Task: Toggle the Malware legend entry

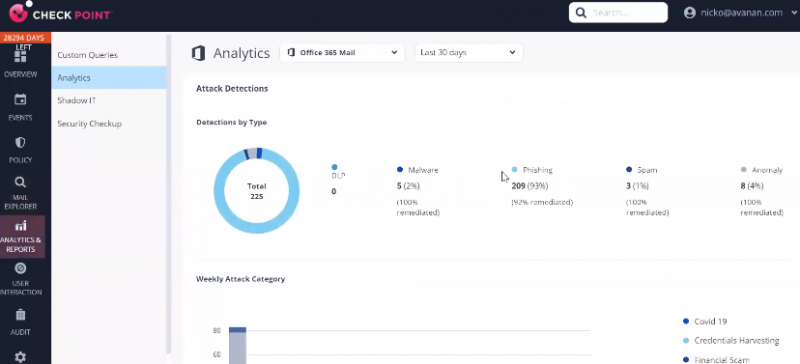Action: pos(417,170)
